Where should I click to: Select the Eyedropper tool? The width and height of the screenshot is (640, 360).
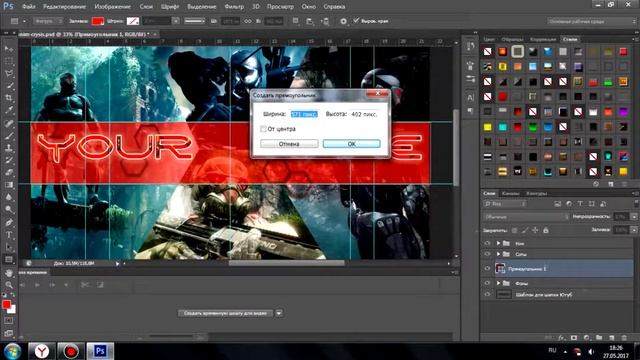coord(9,110)
